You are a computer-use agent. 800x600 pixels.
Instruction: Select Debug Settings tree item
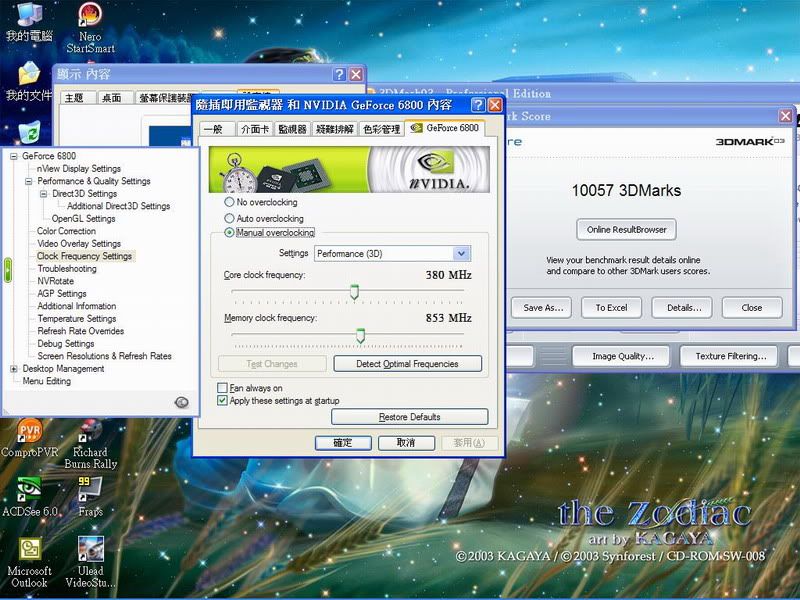pos(66,343)
